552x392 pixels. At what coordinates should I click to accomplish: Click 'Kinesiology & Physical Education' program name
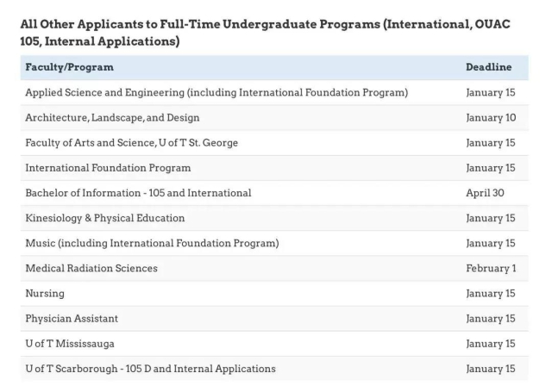pyautogui.click(x=105, y=218)
